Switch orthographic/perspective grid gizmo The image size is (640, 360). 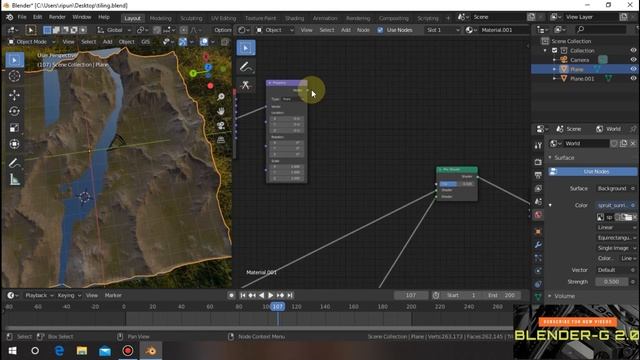(x=221, y=140)
